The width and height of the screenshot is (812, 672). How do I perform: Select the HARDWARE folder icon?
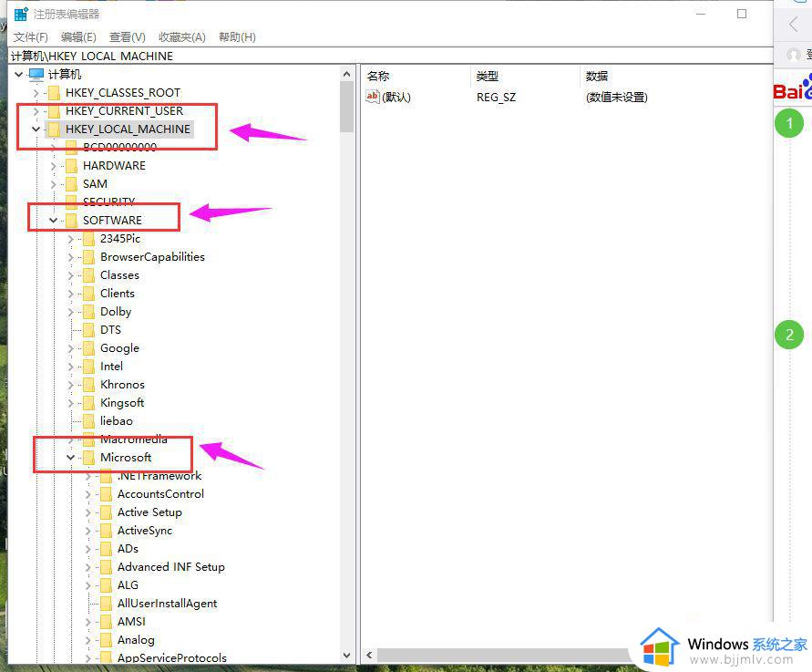[71, 166]
